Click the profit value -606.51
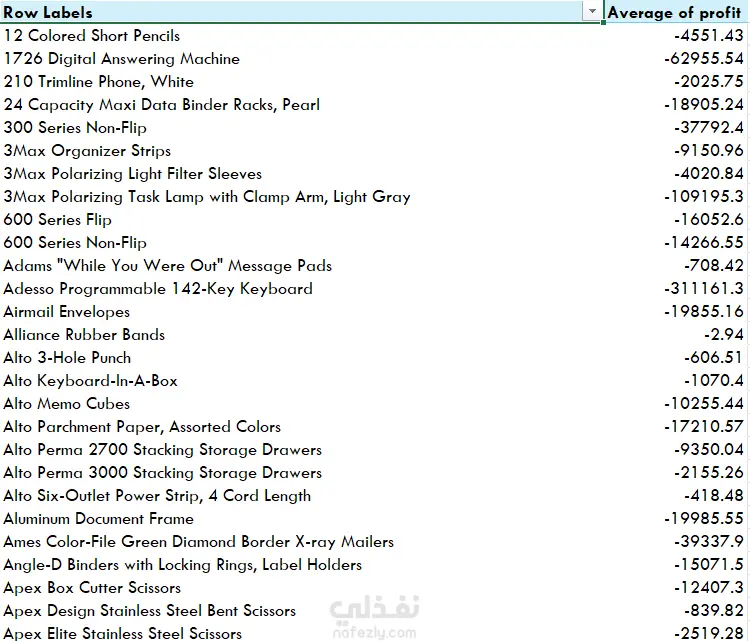Viewport: 750px width, 641px height. pos(714,358)
